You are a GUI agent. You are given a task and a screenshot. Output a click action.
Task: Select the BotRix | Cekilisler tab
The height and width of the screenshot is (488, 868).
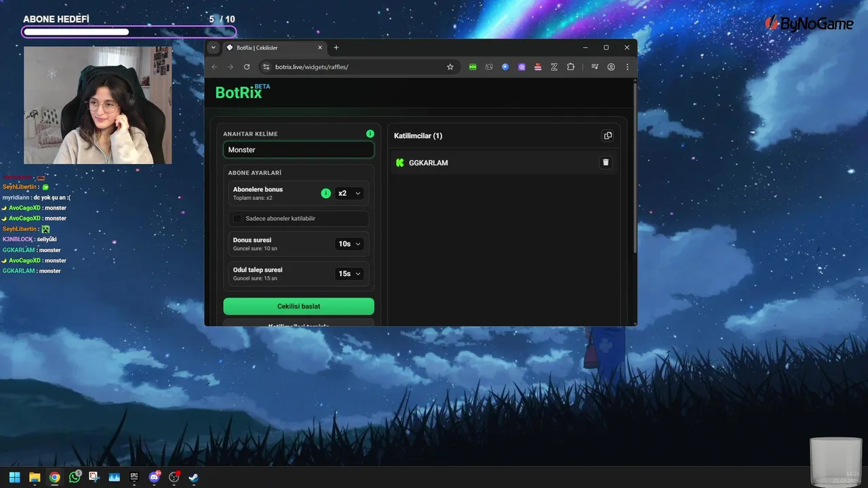275,47
